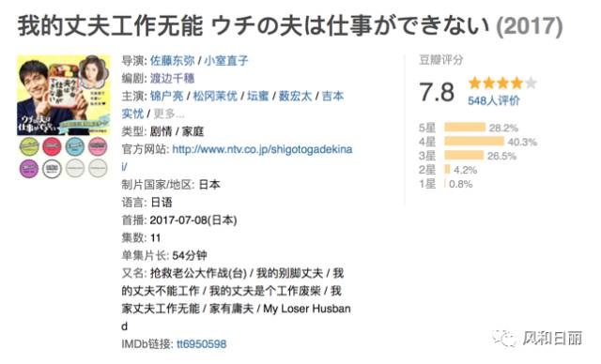Click the 5星 rating bar at 28.2%

tap(465, 128)
